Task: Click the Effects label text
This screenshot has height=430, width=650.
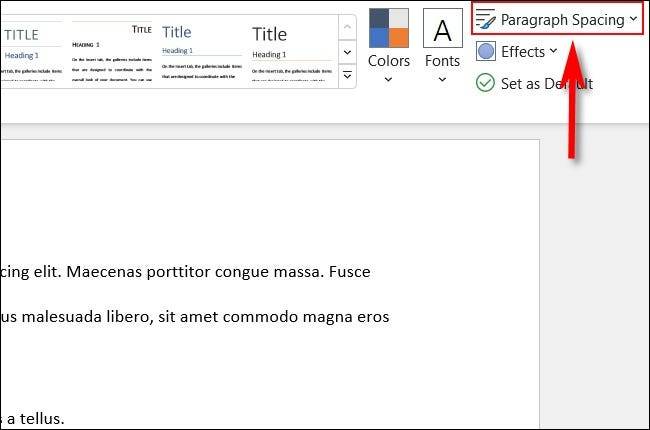Action: pos(523,51)
